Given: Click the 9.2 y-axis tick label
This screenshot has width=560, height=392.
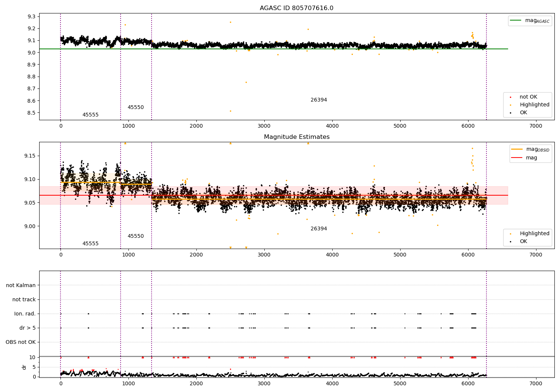Looking at the screenshot, I should (x=31, y=29).
